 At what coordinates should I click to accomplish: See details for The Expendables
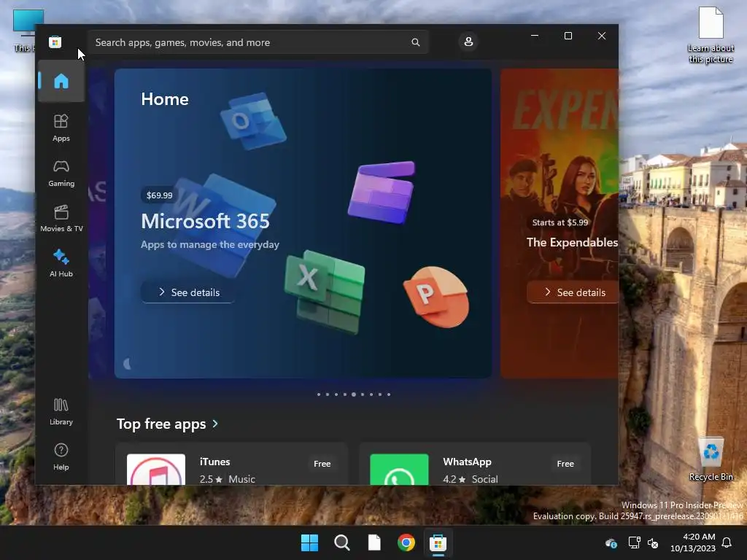point(573,292)
